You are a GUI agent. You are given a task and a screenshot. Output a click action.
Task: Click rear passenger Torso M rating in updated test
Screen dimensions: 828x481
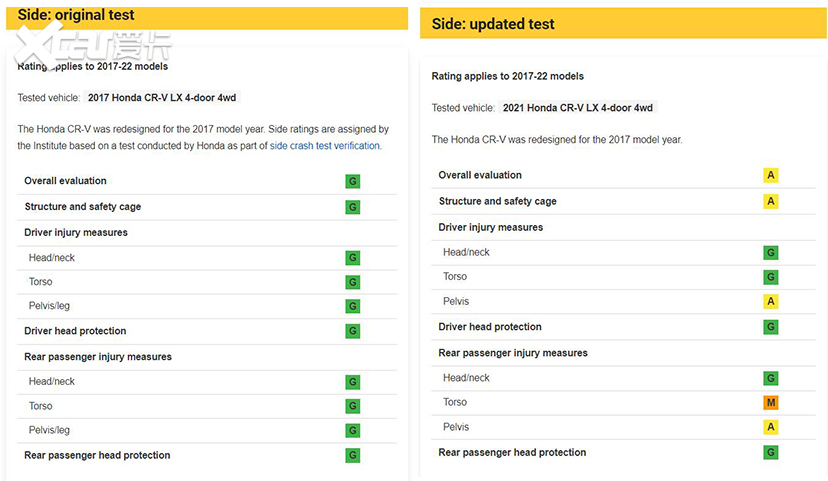771,403
